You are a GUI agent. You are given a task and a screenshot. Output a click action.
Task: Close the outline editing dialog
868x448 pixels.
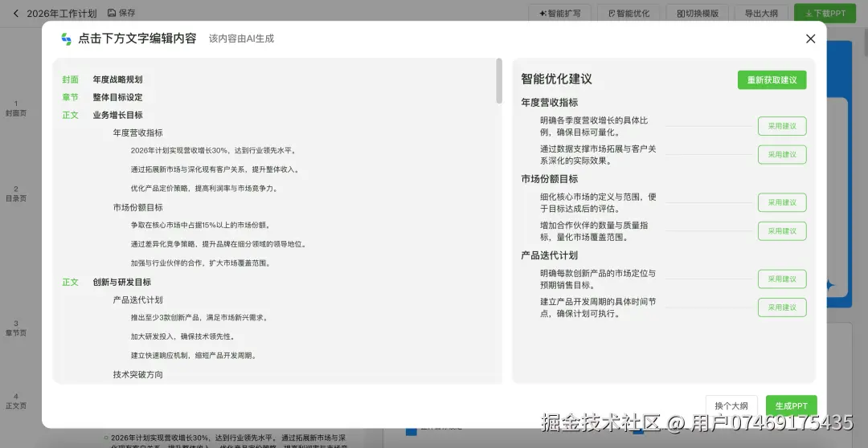[810, 39]
